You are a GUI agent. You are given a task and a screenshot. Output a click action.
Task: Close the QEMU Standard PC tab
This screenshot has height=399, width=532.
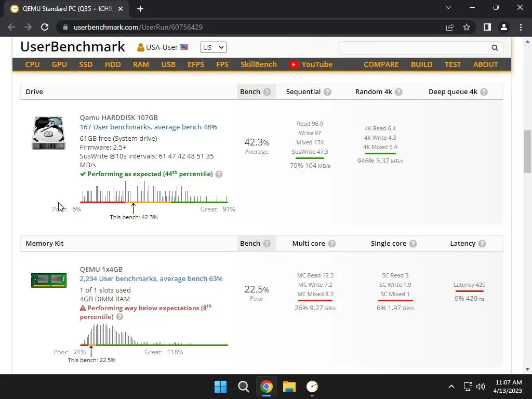point(121,9)
